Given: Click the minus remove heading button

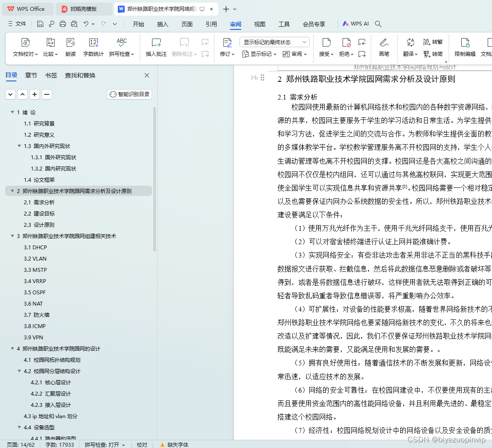Looking at the screenshot, I should [47, 94].
